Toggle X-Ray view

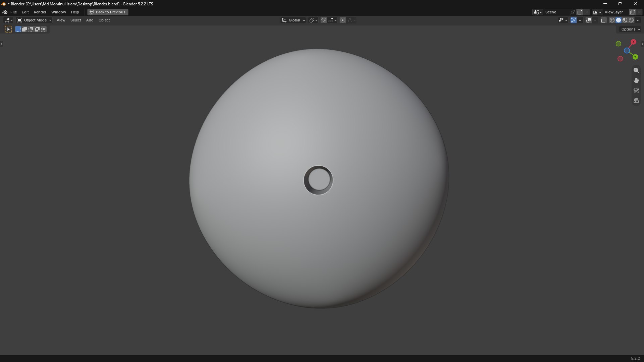coord(603,20)
